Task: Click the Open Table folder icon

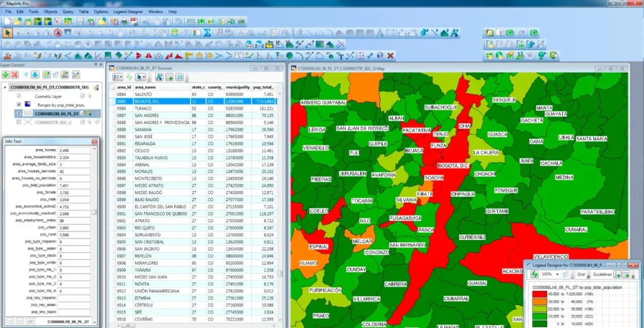Action: tap(18, 21)
